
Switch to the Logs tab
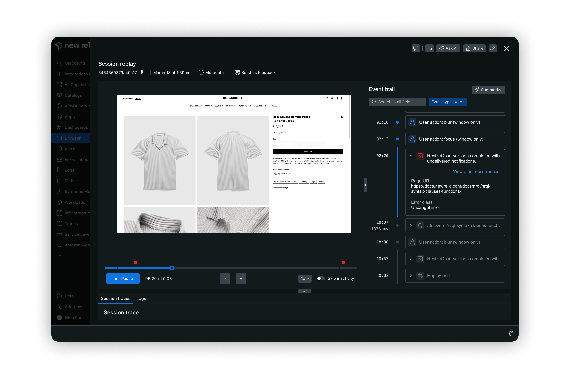(141, 298)
